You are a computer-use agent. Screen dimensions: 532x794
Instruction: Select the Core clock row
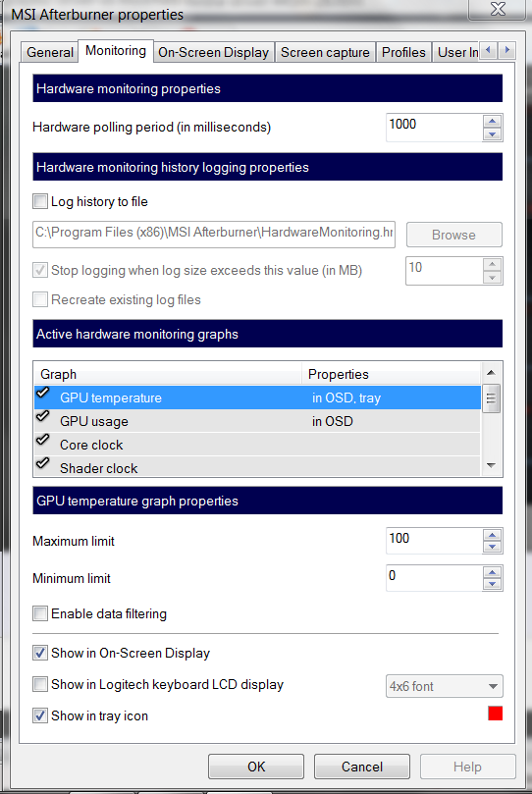click(x=257, y=445)
